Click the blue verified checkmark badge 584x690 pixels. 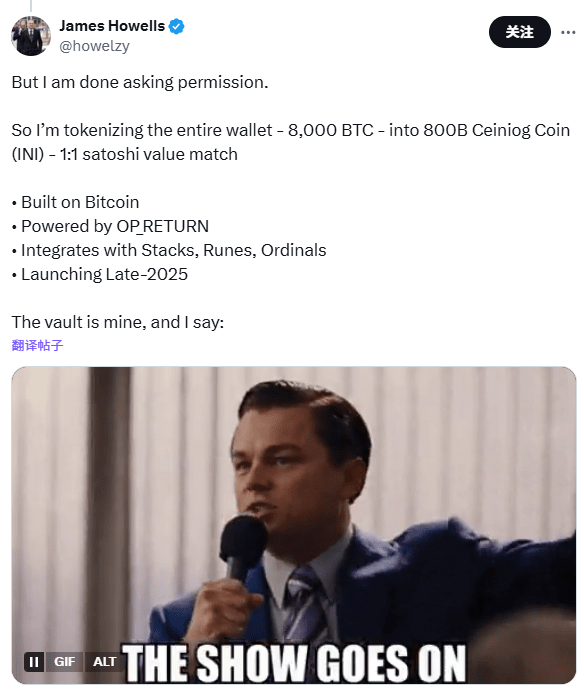(176, 26)
